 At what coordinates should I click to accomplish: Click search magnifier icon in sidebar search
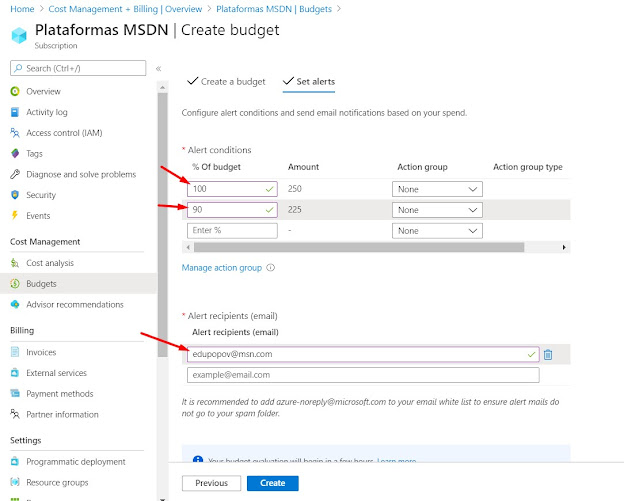[x=18, y=68]
